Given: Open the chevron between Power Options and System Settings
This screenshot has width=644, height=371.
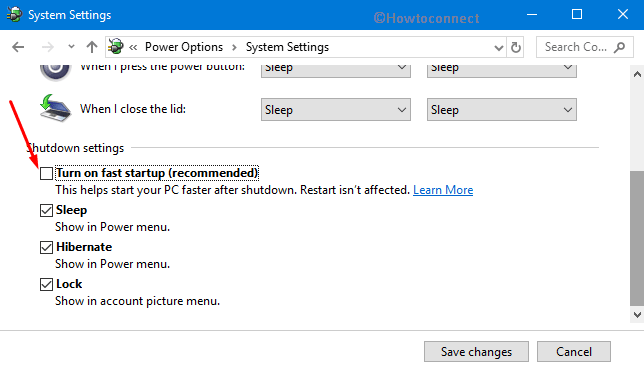Looking at the screenshot, I should pyautogui.click(x=235, y=47).
